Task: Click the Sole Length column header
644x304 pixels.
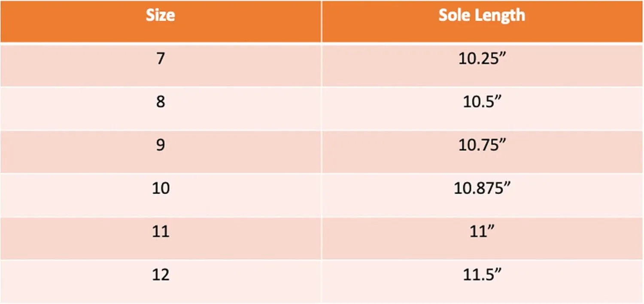Action: coord(483,21)
